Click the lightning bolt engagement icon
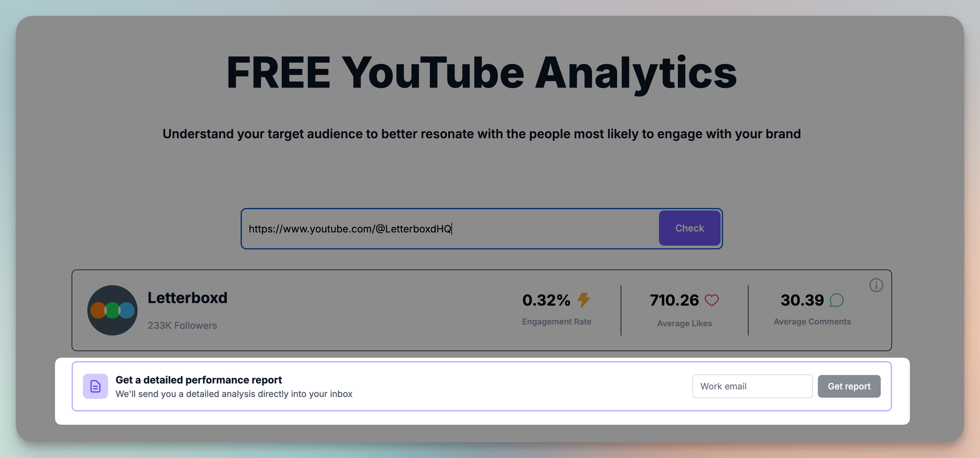This screenshot has width=980, height=458. click(x=584, y=300)
